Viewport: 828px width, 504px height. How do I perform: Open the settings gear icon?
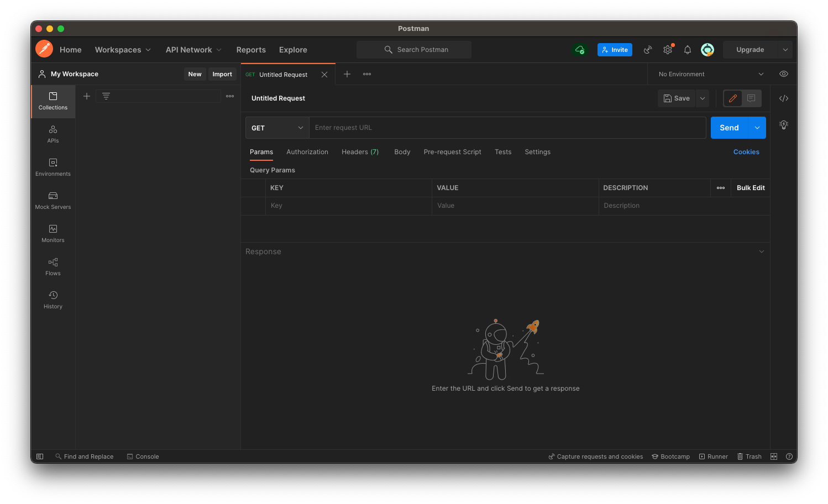668,50
